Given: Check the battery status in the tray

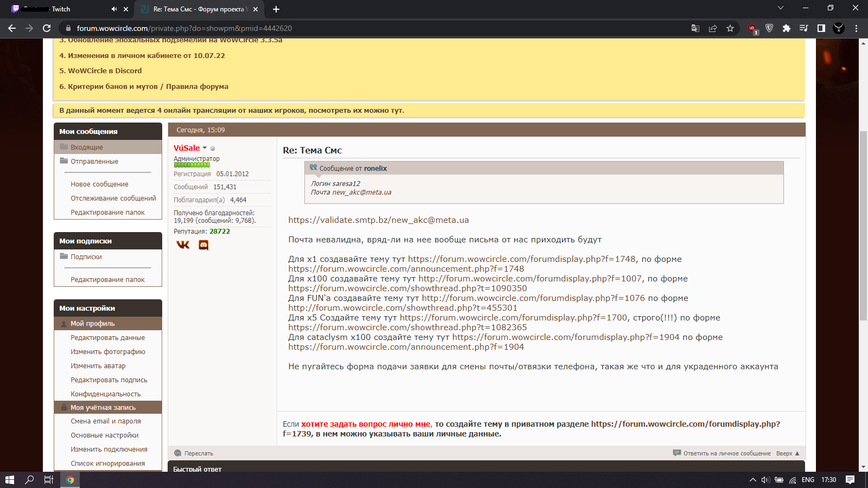Looking at the screenshot, I should click(779, 480).
